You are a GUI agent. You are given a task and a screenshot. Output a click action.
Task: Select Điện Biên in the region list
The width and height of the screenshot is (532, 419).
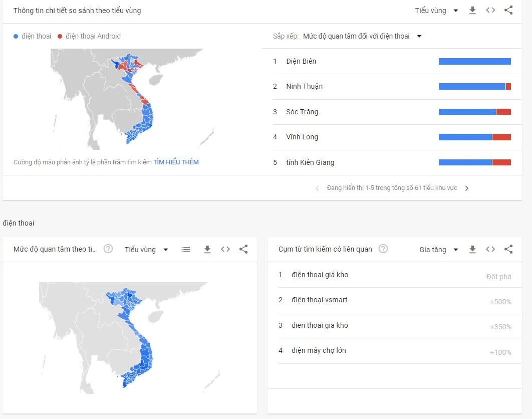click(301, 61)
